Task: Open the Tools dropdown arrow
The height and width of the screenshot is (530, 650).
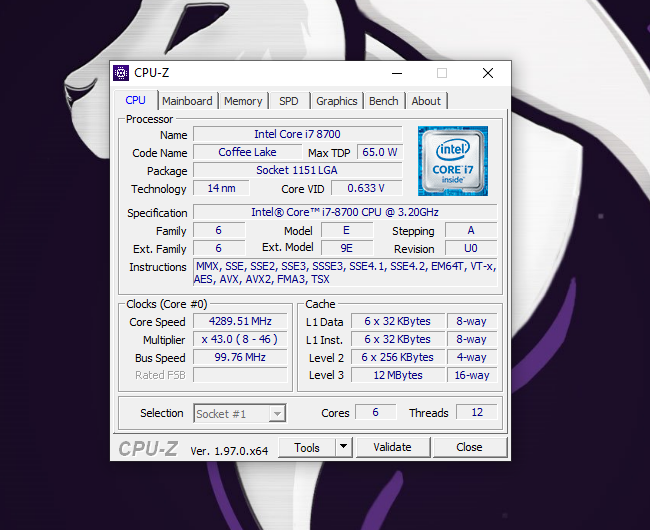Action: (343, 447)
